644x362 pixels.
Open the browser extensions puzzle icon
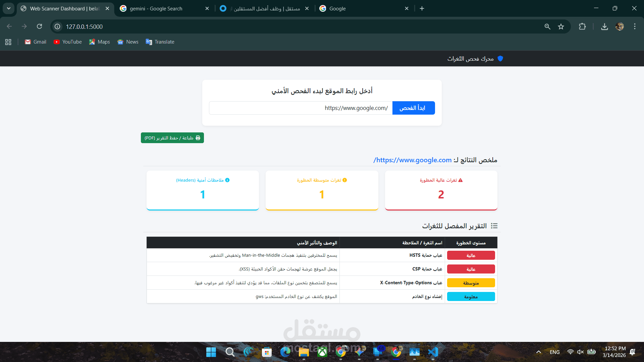tap(582, 26)
